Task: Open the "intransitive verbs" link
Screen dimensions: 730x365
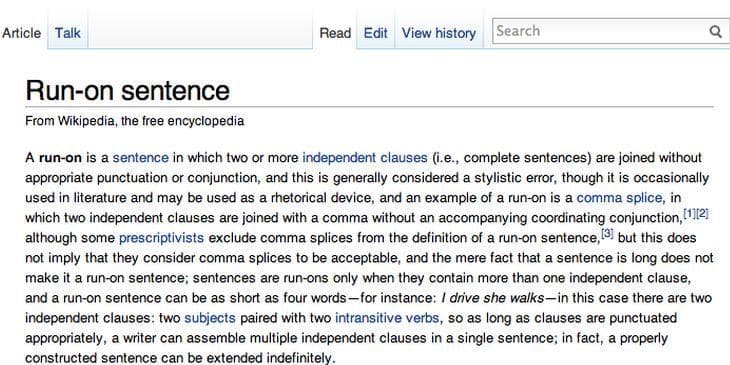Action: (387, 318)
